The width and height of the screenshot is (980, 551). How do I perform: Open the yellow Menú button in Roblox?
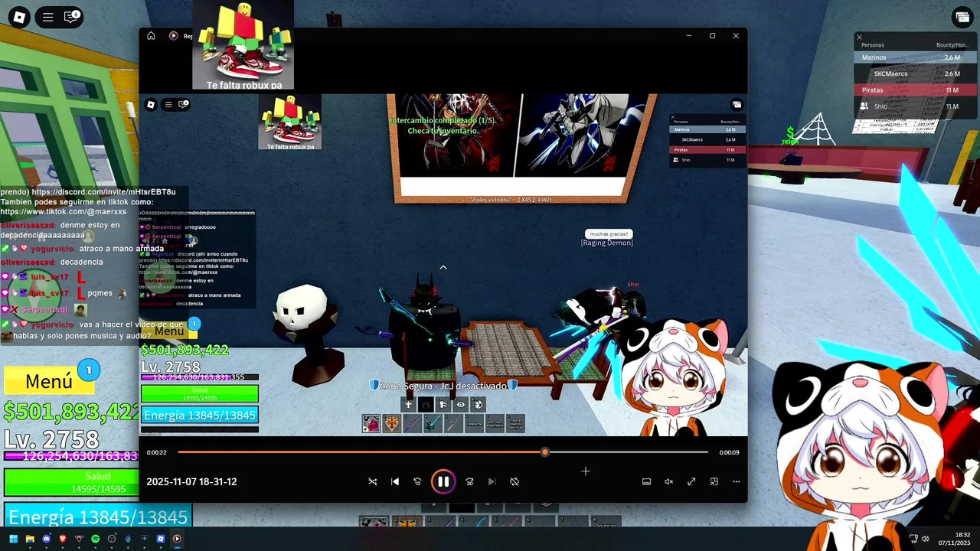[48, 381]
